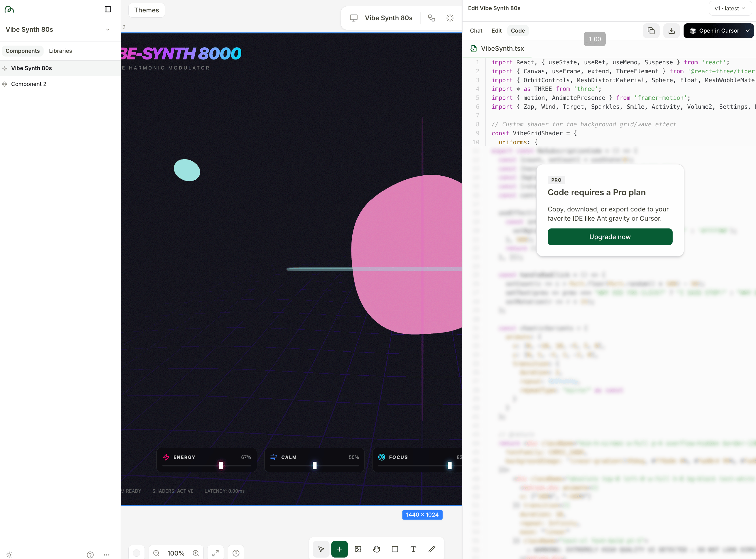
Task: Select the image insert tool
Action: point(358,549)
